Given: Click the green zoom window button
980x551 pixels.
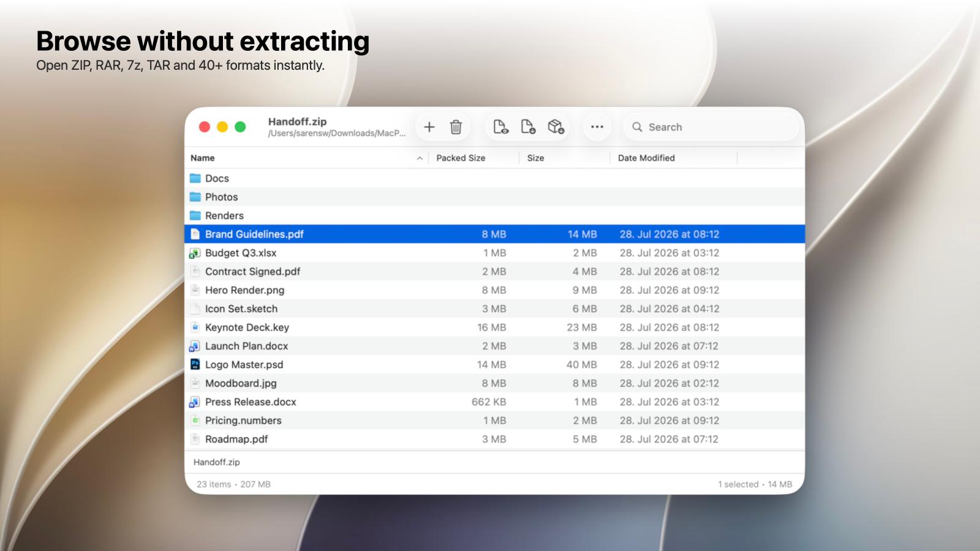Looking at the screenshot, I should tap(240, 127).
